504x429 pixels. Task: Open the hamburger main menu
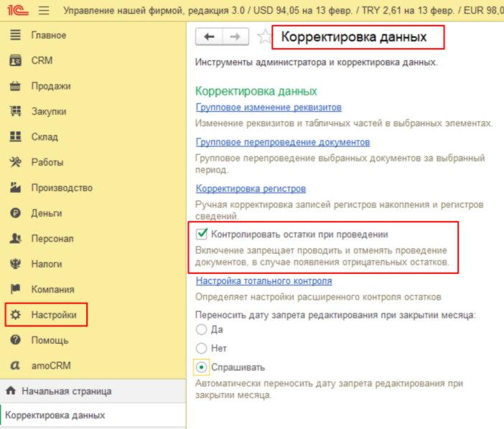click(x=44, y=10)
